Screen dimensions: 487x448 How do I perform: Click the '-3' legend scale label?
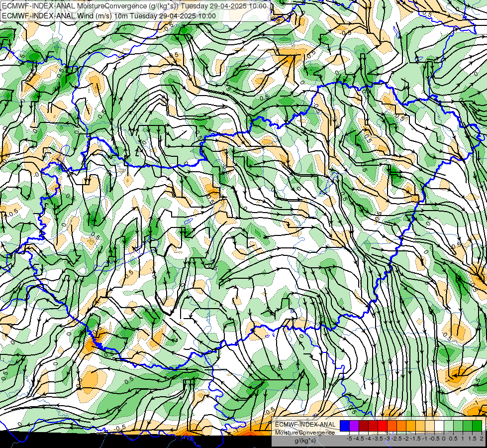pyautogui.click(x=388, y=439)
